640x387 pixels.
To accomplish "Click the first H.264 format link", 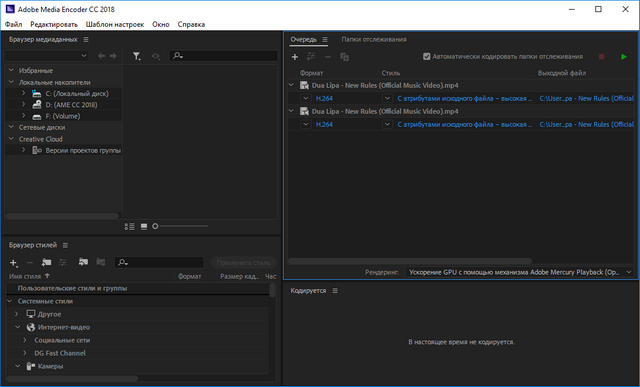I will click(324, 98).
